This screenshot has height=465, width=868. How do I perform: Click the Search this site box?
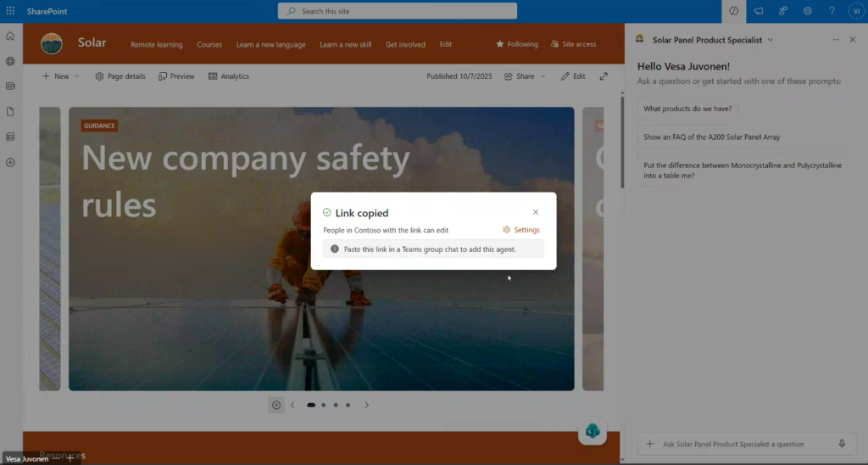[x=397, y=11]
